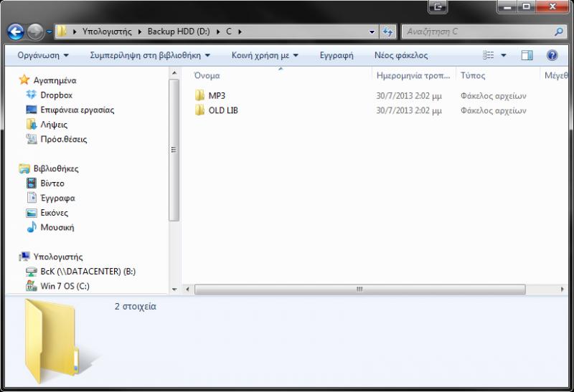Click the file list scroll right arrow
574x392 pixels.
563,290
